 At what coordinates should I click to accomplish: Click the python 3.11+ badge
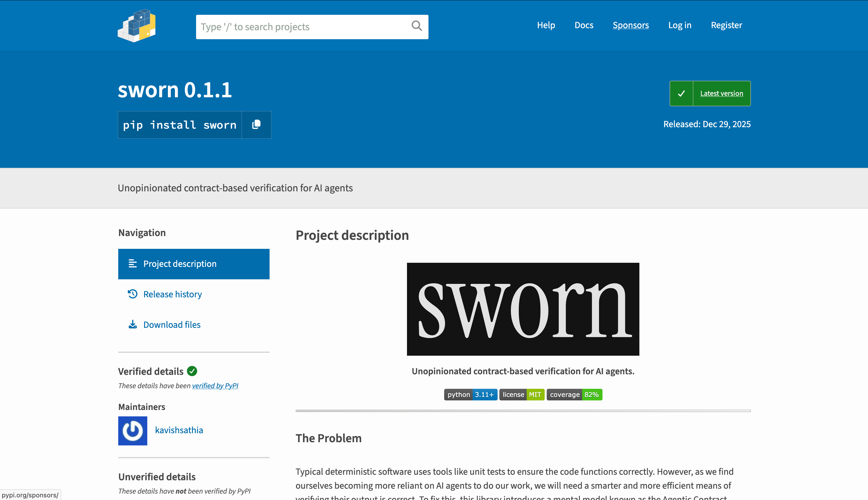[x=470, y=394]
